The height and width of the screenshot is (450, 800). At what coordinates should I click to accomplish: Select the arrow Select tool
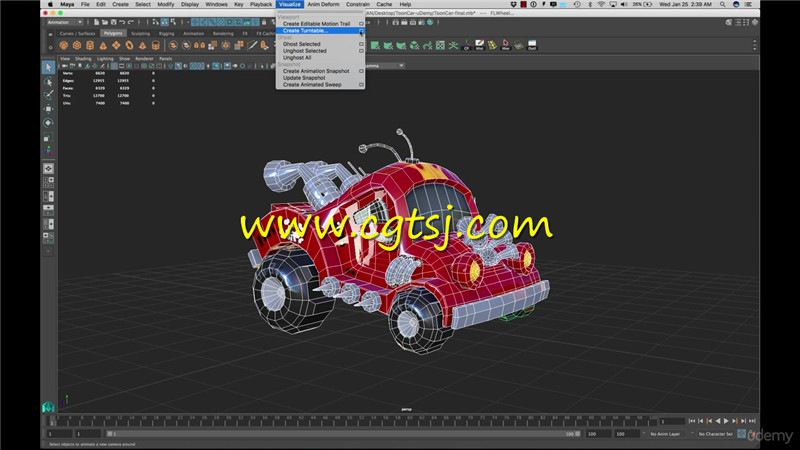tap(48, 67)
